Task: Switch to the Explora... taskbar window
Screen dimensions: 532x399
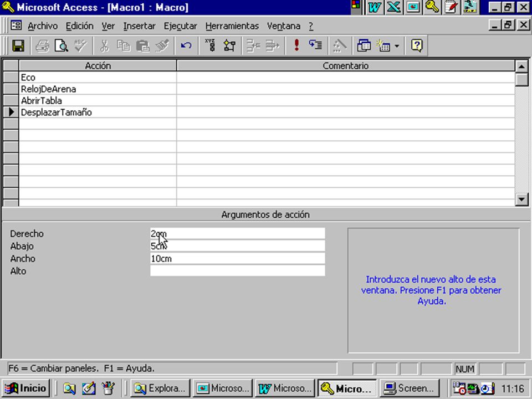Action: [x=160, y=388]
